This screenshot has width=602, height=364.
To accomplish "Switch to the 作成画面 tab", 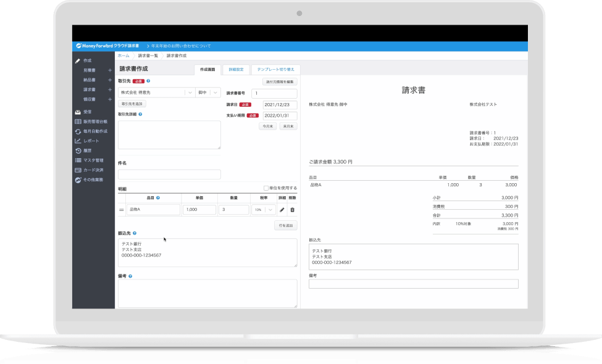I will [207, 70].
